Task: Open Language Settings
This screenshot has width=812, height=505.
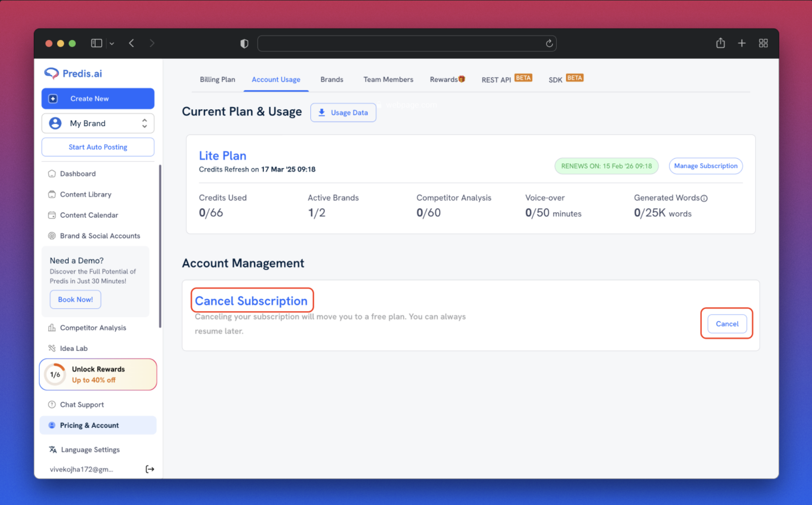Action: pos(90,450)
